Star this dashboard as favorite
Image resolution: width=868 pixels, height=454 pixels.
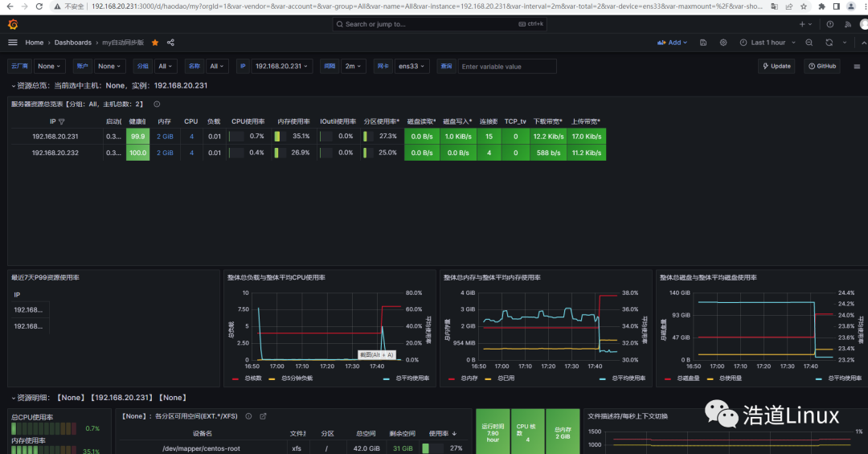[x=155, y=43]
